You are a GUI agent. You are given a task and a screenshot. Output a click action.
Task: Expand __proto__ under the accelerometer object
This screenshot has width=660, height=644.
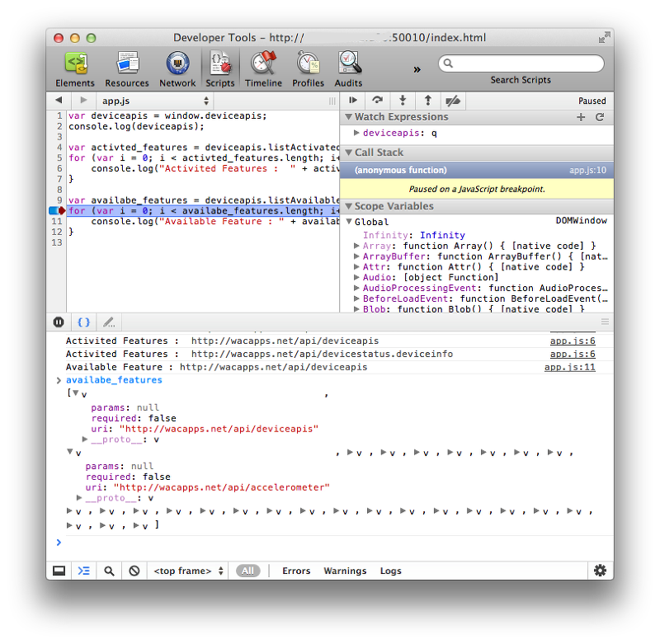coord(79,497)
